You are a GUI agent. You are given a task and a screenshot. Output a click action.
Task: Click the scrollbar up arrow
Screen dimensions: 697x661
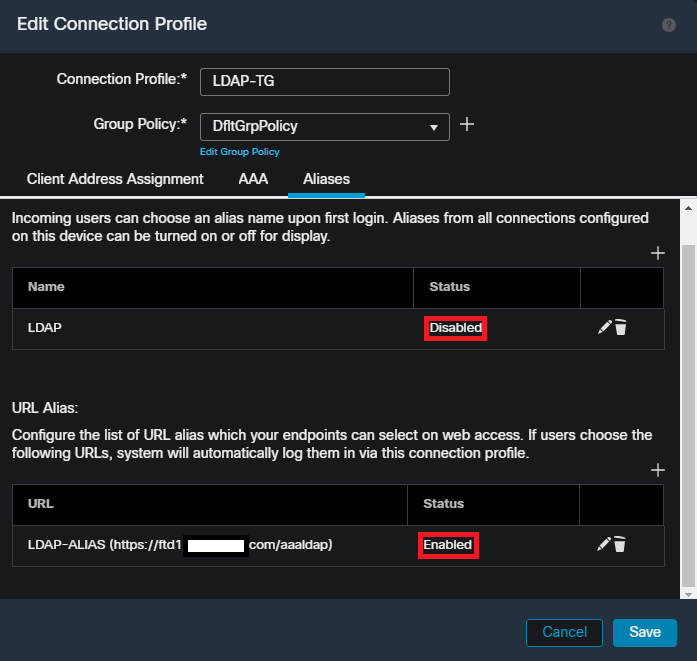click(688, 206)
